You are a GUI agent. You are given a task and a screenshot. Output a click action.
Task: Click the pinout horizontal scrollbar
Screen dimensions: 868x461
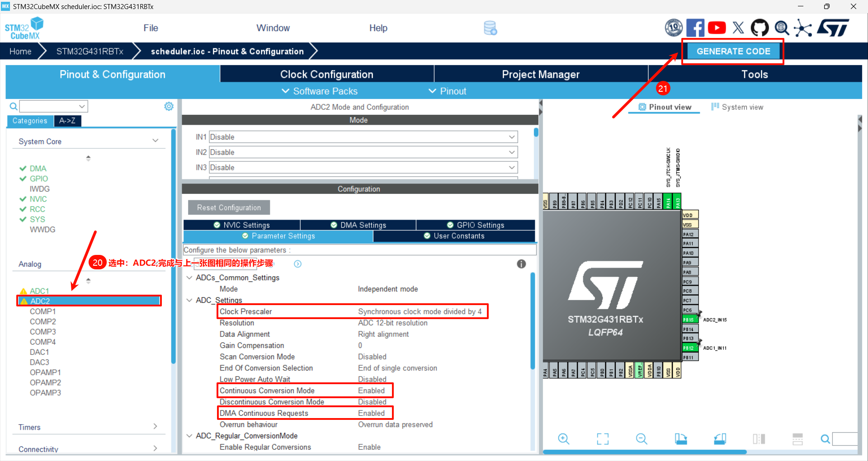[x=644, y=452]
